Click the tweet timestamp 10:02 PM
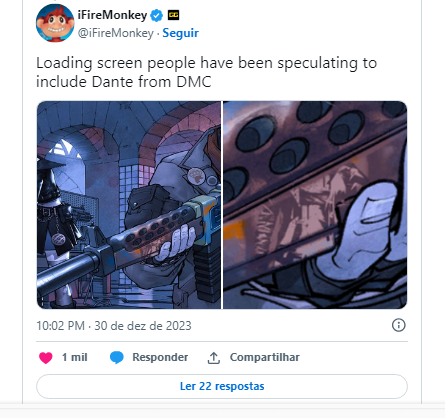The height and width of the screenshot is (418, 445). click(x=60, y=326)
